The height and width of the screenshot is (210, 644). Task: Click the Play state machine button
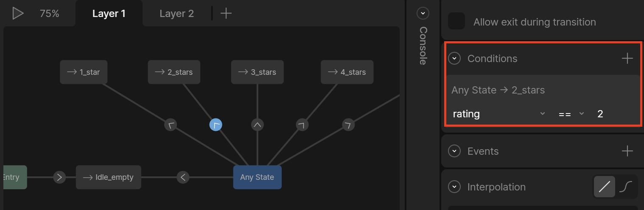click(17, 13)
